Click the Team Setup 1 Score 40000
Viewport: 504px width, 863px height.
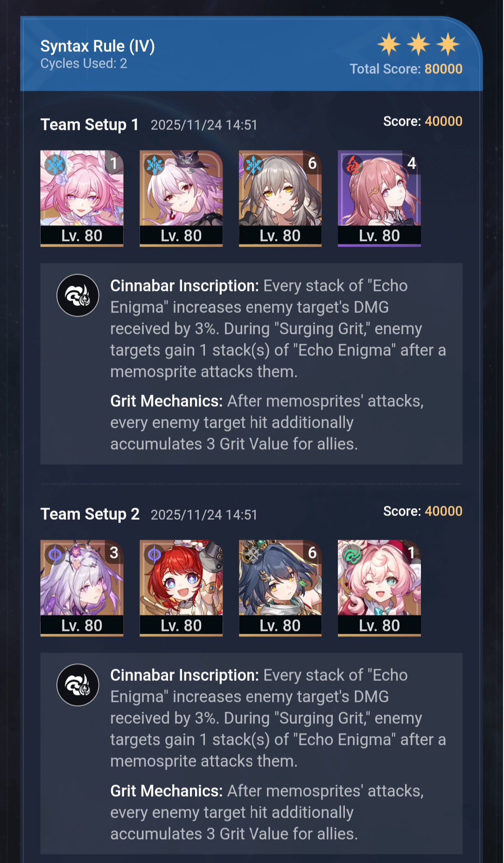[423, 121]
